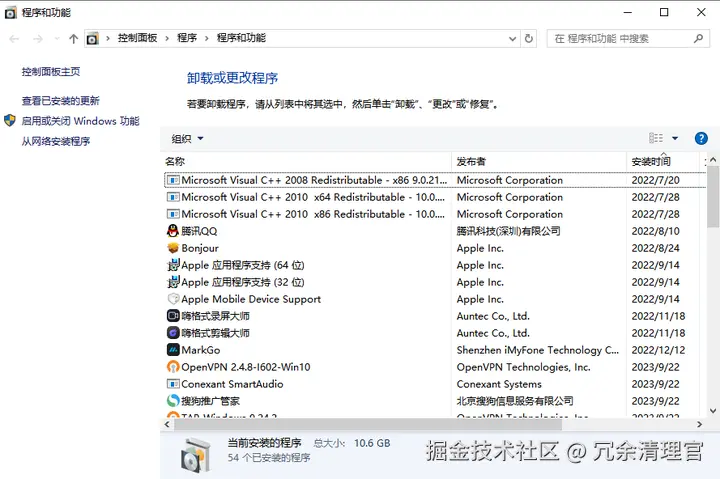The width and height of the screenshot is (720, 479).
Task: Open the address bar history dropdown
Action: tap(512, 39)
